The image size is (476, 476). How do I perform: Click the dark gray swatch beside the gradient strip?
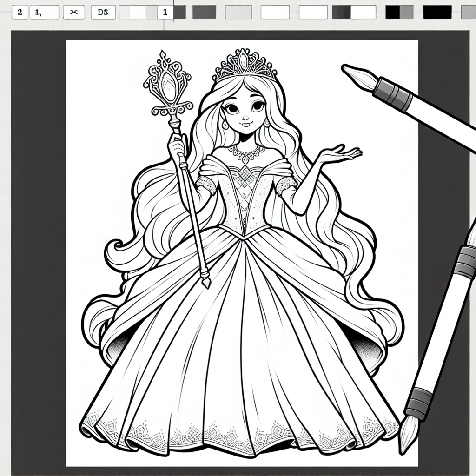click(179, 12)
